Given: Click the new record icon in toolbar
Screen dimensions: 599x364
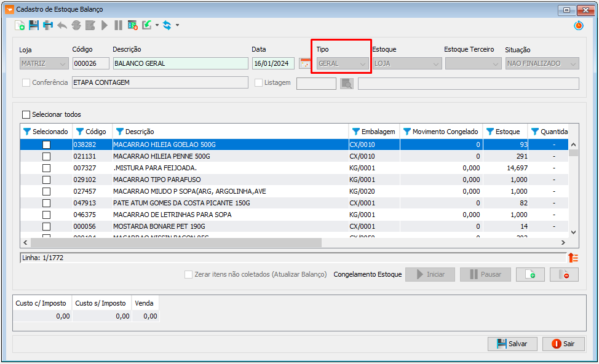Looking at the screenshot, I should (20, 26).
